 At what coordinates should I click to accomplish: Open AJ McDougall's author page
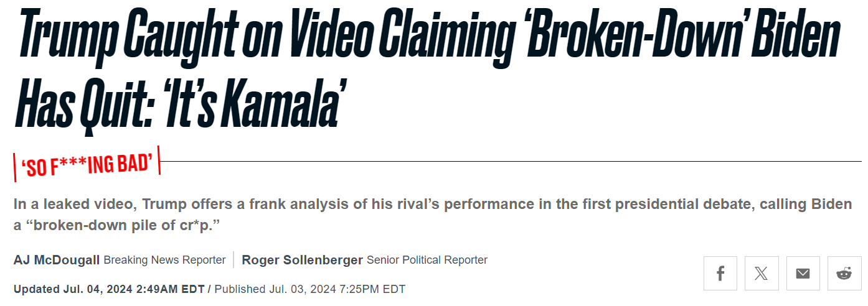tap(57, 260)
